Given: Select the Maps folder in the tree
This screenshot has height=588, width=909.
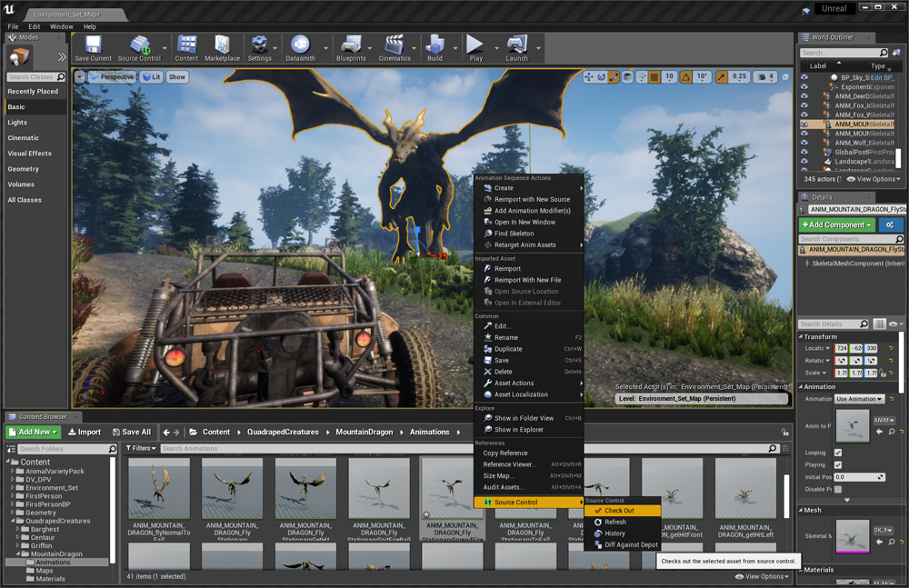Looking at the screenshot, I should coord(44,571).
